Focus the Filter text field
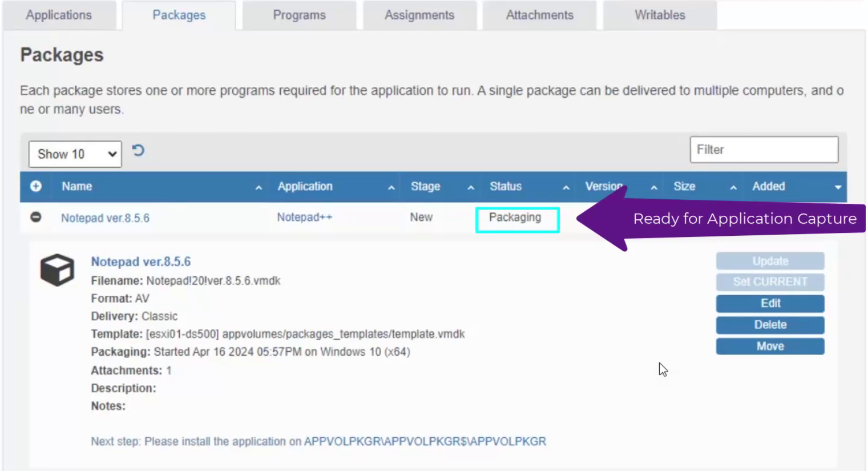The image size is (868, 471). [764, 150]
